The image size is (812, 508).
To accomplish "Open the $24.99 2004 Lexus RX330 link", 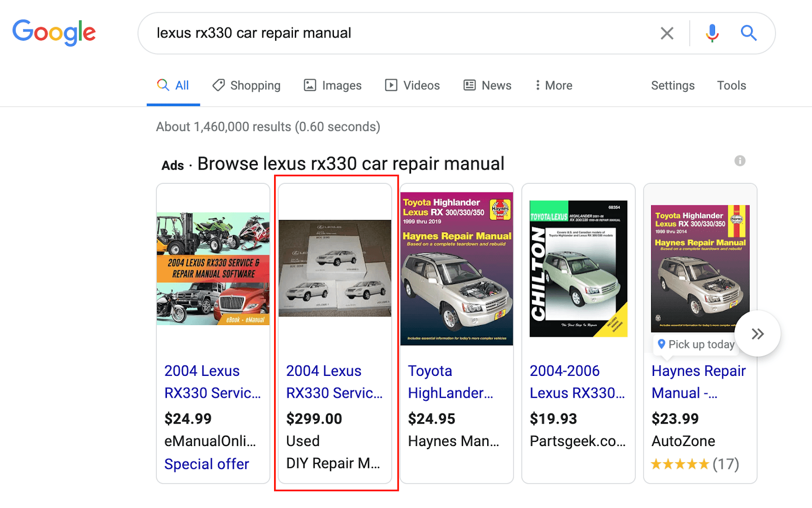I will point(213,382).
